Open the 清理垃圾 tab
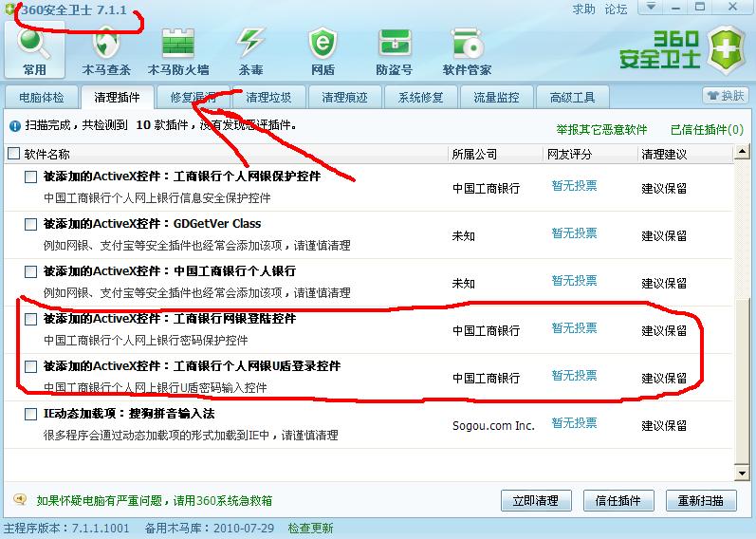The image size is (756, 539). [x=268, y=98]
